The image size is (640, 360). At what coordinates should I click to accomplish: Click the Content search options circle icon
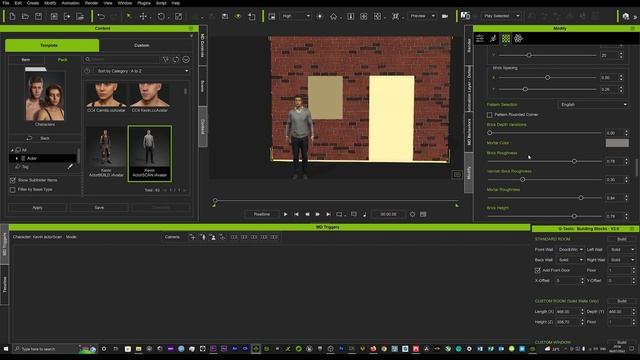tap(186, 60)
